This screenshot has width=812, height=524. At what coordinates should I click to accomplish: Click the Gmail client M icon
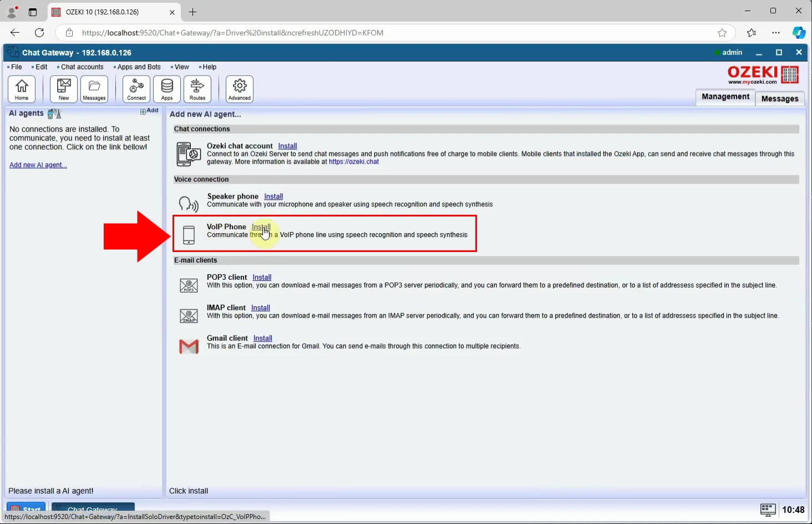pos(189,346)
